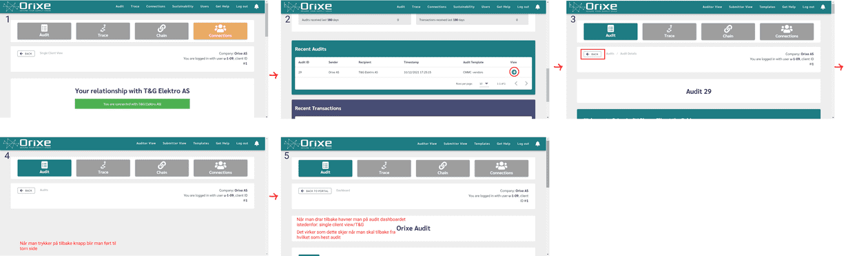This screenshot has width=868, height=256.
Task: Click the Recent Transactions panel heading
Action: [x=318, y=108]
